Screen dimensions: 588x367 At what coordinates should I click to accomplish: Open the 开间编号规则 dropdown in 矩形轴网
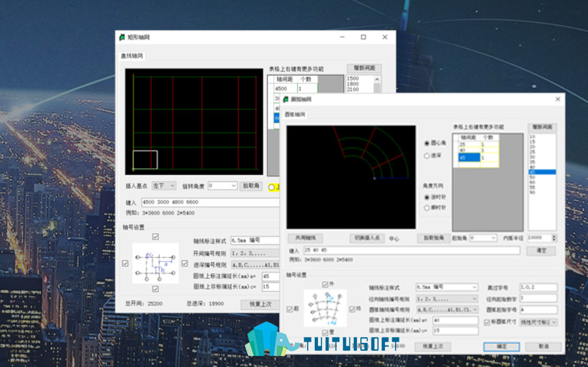[255, 253]
